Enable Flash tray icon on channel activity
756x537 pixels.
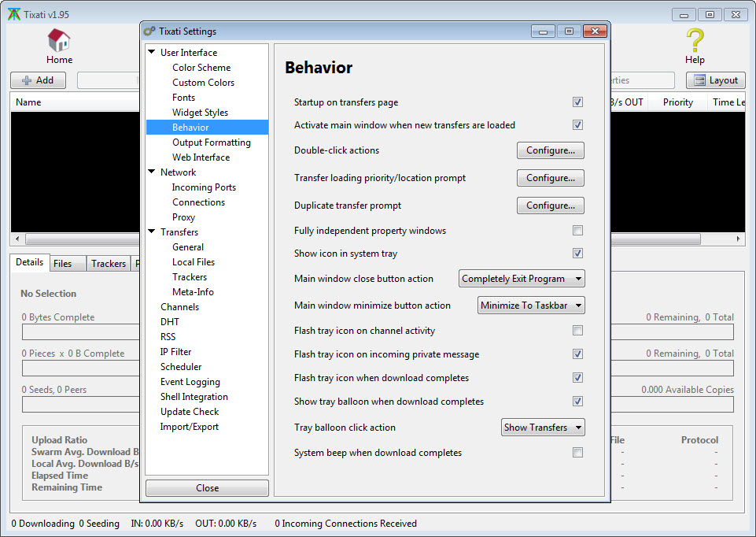[x=577, y=331]
